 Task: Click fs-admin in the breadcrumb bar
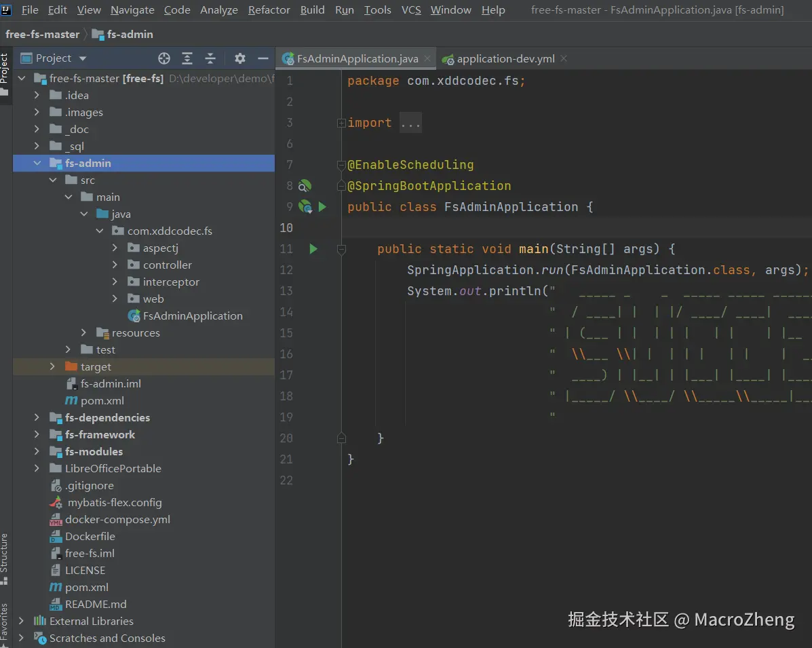pos(130,34)
